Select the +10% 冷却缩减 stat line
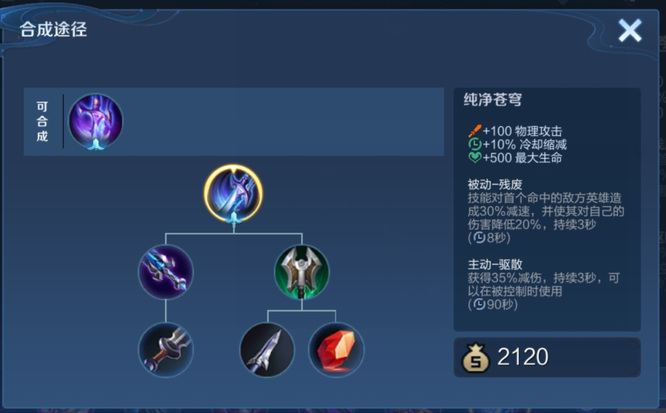The width and height of the screenshot is (666, 413). pyautogui.click(x=517, y=144)
